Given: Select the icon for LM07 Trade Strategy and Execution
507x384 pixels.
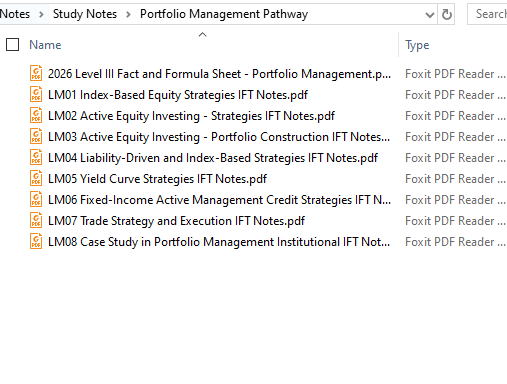Looking at the screenshot, I should [x=36, y=221].
